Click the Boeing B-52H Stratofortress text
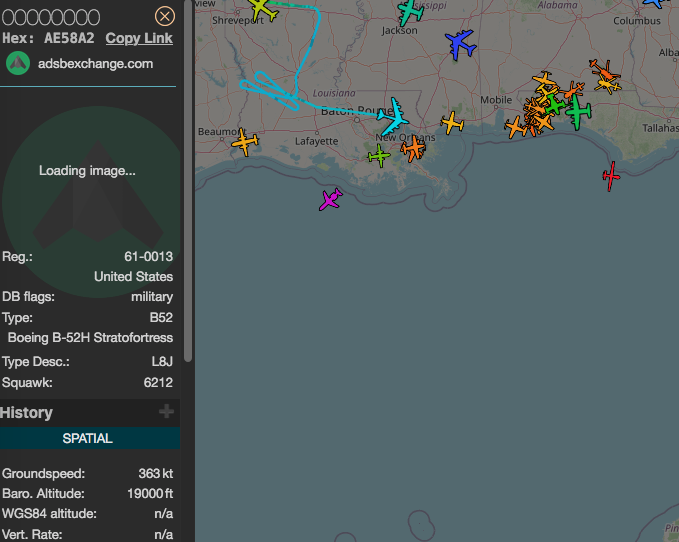 (x=90, y=337)
